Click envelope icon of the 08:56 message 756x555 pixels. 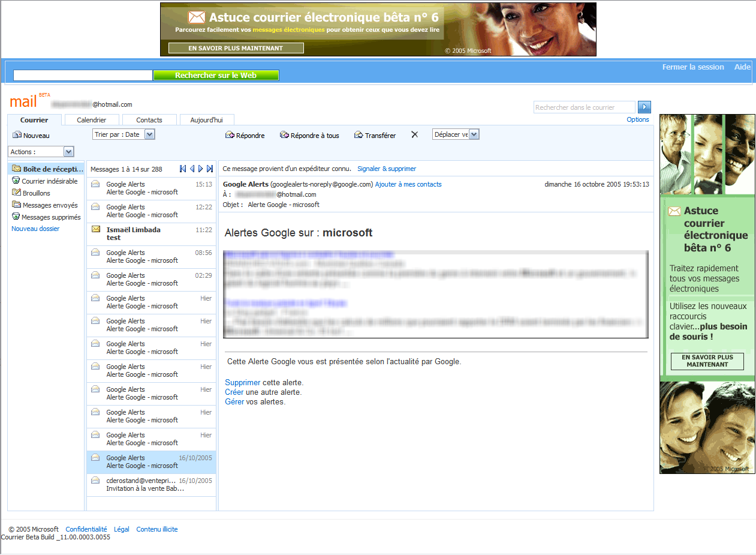95,253
